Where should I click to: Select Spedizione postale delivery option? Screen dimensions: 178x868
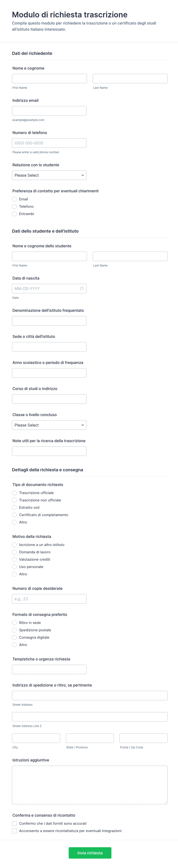click(14, 630)
